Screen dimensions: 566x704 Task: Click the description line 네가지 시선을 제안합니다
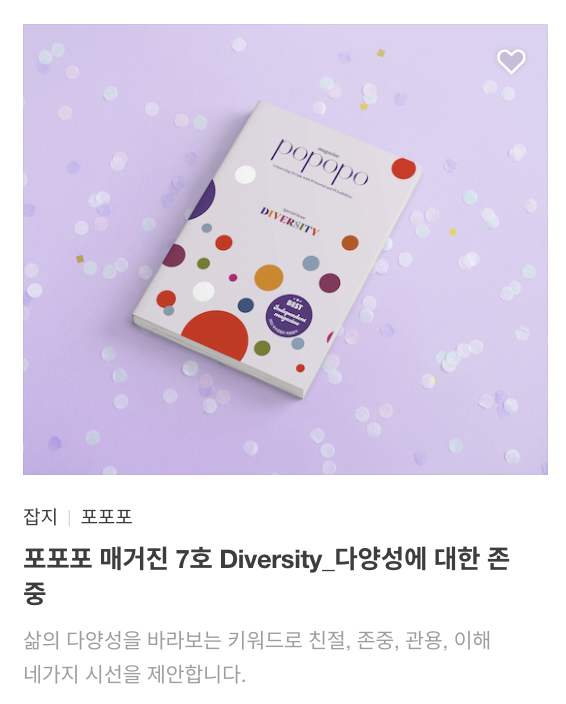click(x=135, y=674)
